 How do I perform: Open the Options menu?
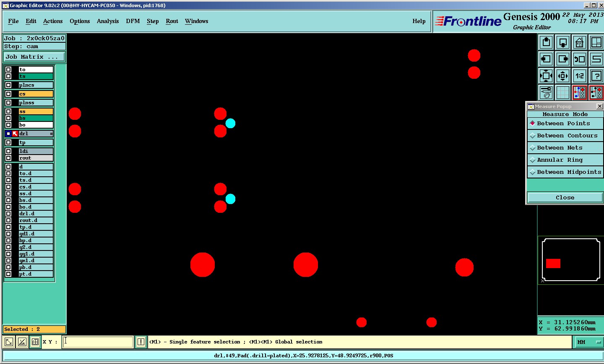80,21
